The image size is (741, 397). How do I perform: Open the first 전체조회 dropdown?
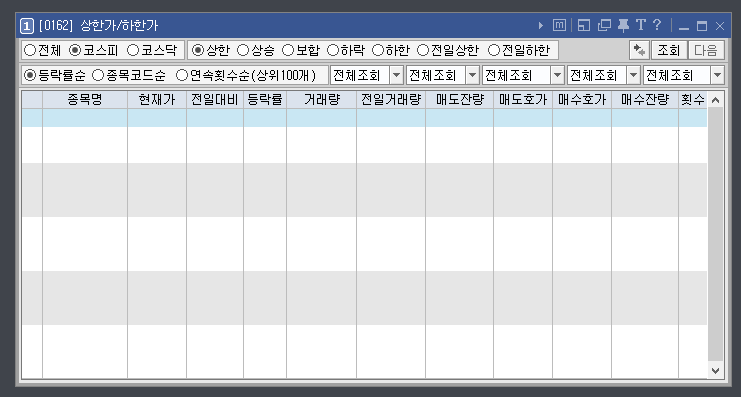(x=397, y=75)
